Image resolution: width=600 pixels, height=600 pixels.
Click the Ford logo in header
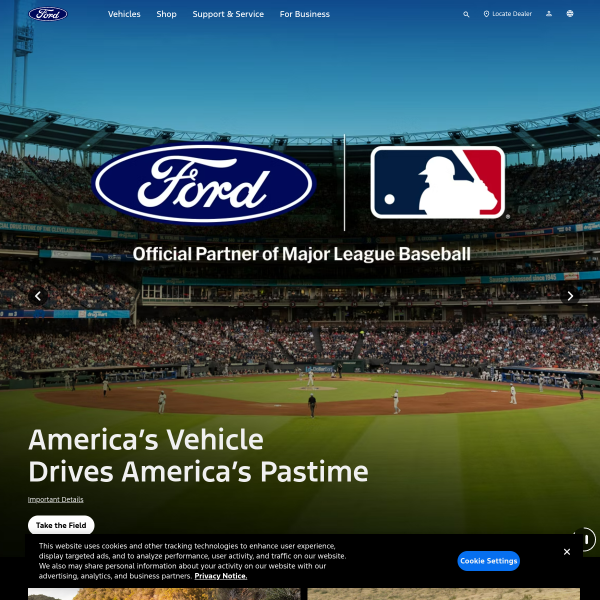click(x=48, y=14)
